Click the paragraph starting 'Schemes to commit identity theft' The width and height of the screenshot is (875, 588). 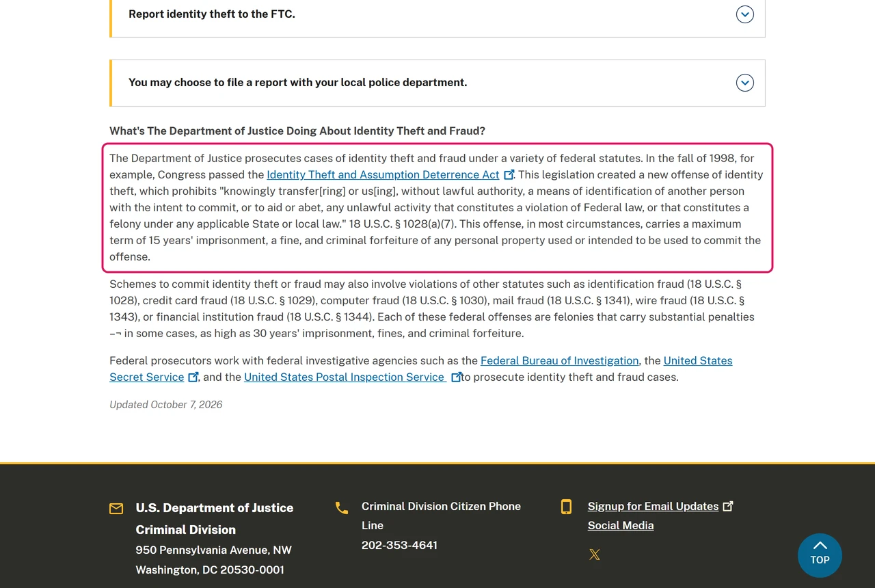pyautogui.click(x=432, y=308)
